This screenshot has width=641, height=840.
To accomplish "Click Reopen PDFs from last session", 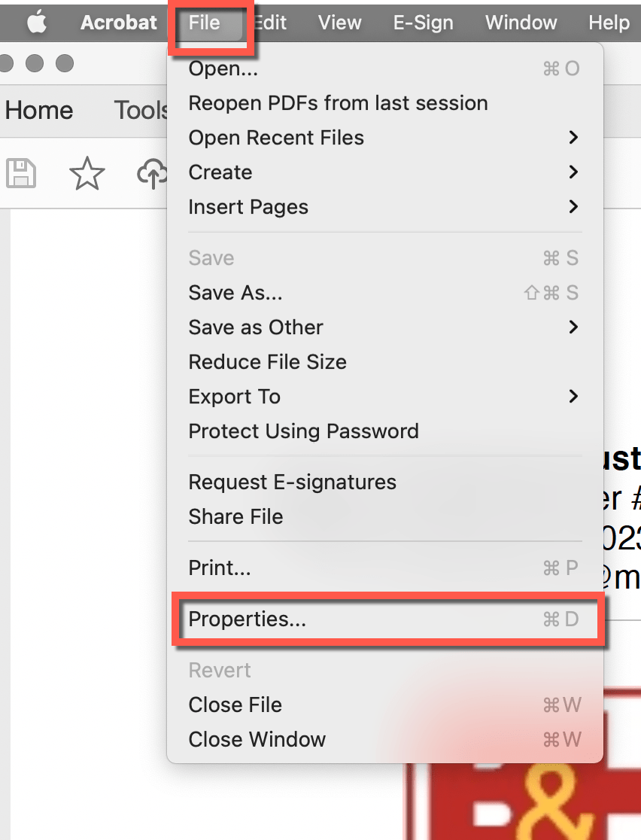I will pos(338,103).
